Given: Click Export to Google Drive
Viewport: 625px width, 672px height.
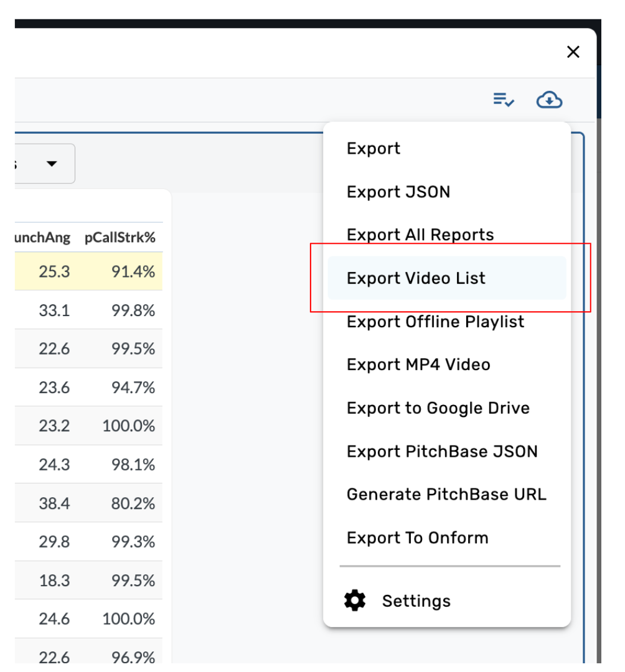Looking at the screenshot, I should 438,408.
